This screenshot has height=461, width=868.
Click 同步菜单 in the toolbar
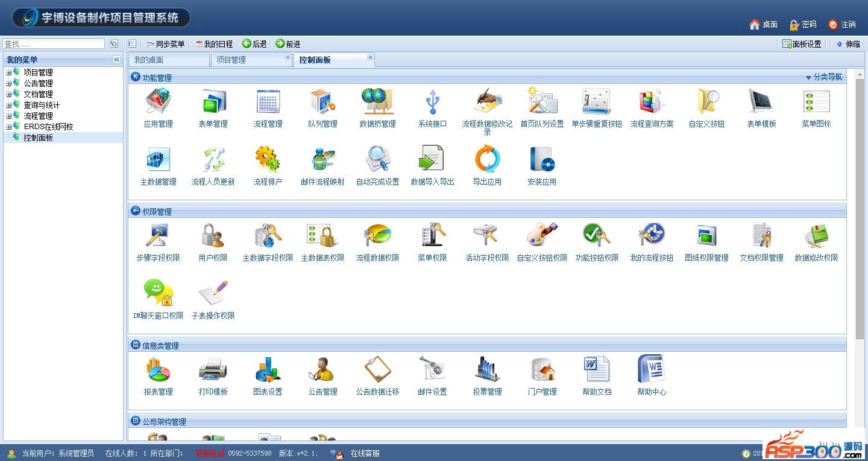tap(165, 44)
